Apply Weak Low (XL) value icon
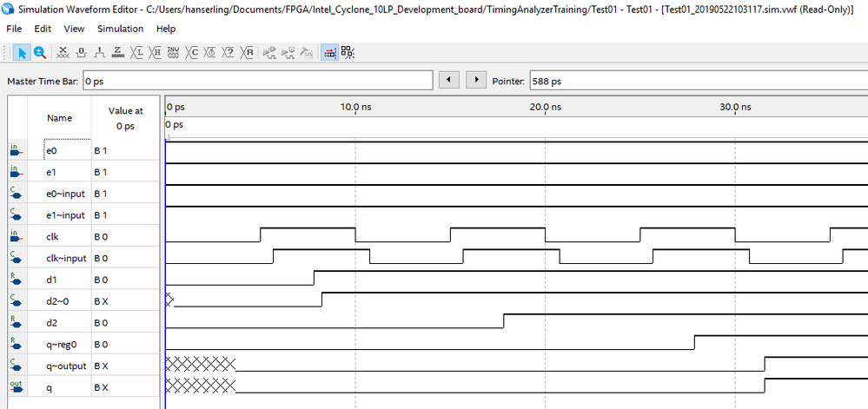The image size is (868, 409). [136, 53]
